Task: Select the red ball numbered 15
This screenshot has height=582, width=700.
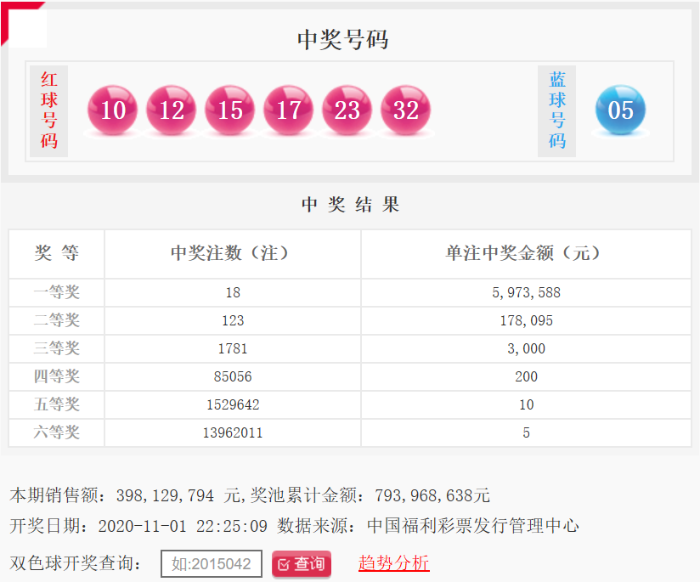Action: click(230, 110)
